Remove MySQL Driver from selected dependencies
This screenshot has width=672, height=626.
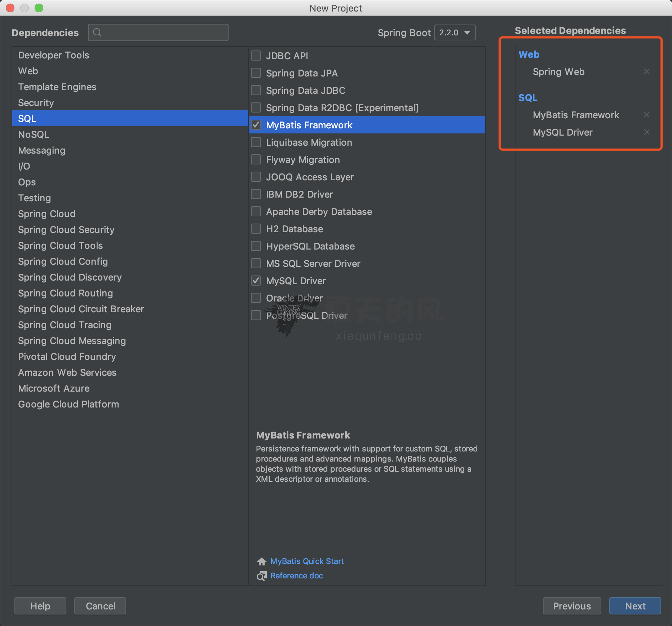[x=647, y=132]
